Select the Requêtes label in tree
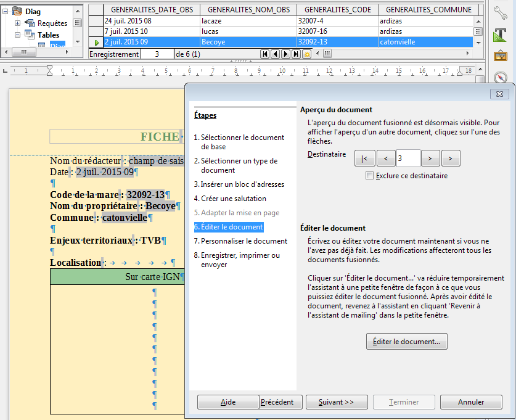Viewport: 516px width, 420px height. point(52,23)
